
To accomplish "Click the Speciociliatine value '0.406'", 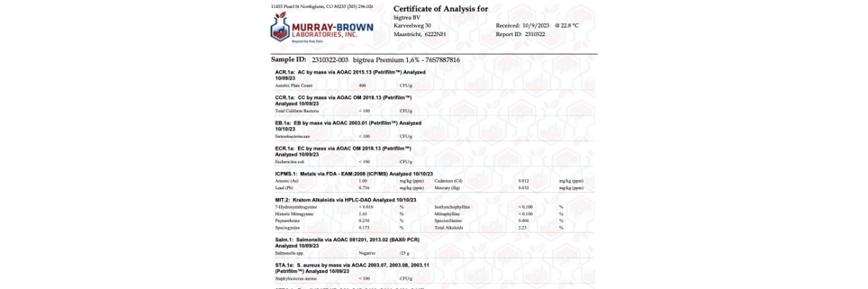I will pos(524,221).
